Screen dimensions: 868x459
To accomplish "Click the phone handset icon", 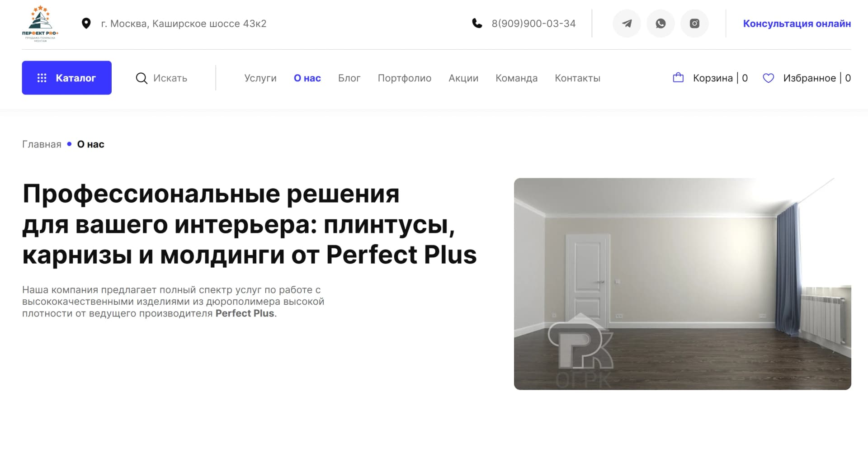I will (477, 23).
